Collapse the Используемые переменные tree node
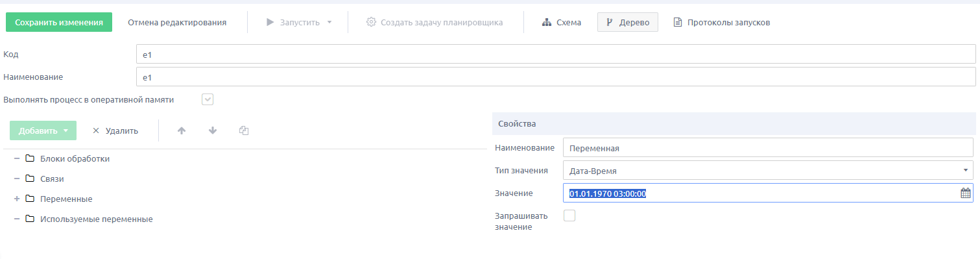The height and width of the screenshot is (259, 980). point(16,219)
